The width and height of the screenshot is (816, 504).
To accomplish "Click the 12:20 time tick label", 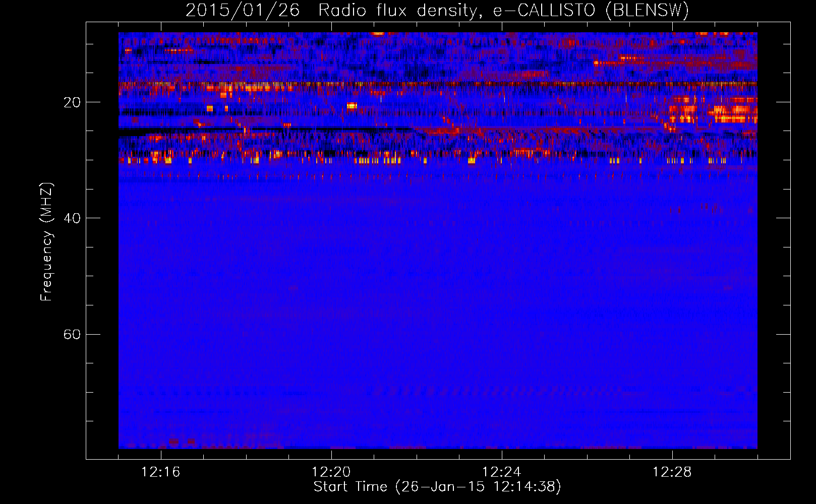I will coord(331,472).
